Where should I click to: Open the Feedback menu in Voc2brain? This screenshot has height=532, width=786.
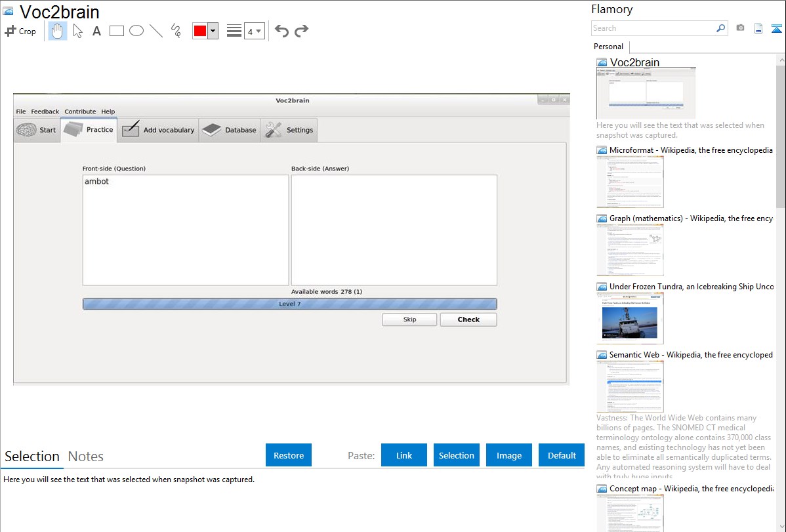45,112
